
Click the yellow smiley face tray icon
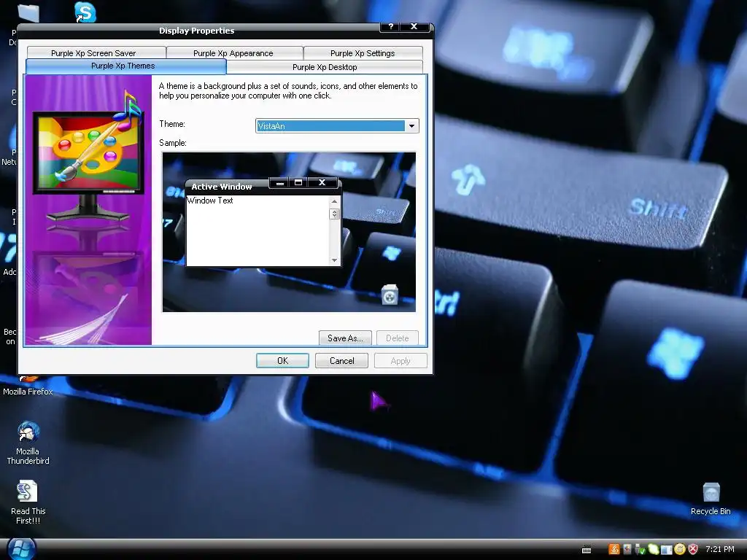coord(680,549)
